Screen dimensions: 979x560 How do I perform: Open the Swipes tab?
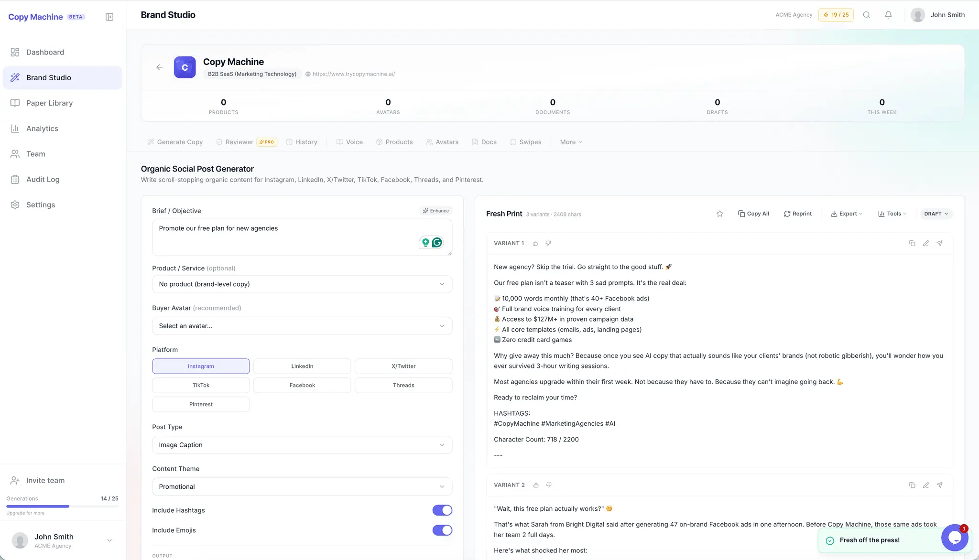526,142
